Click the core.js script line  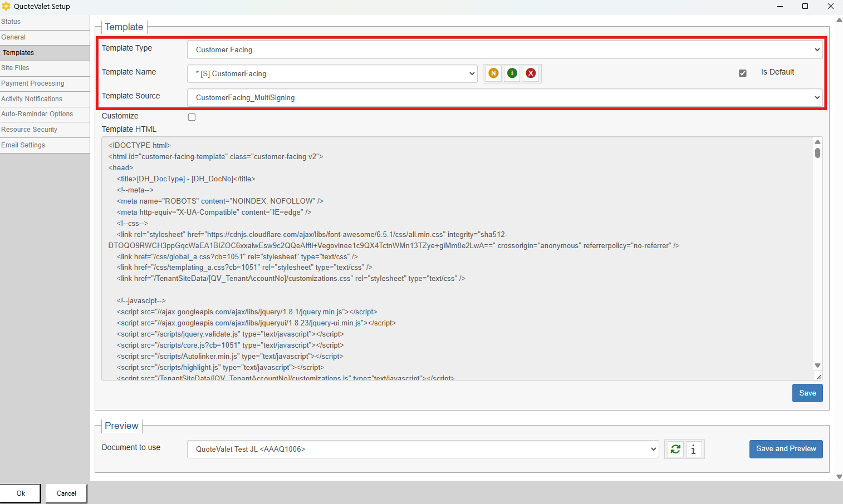[x=231, y=345]
